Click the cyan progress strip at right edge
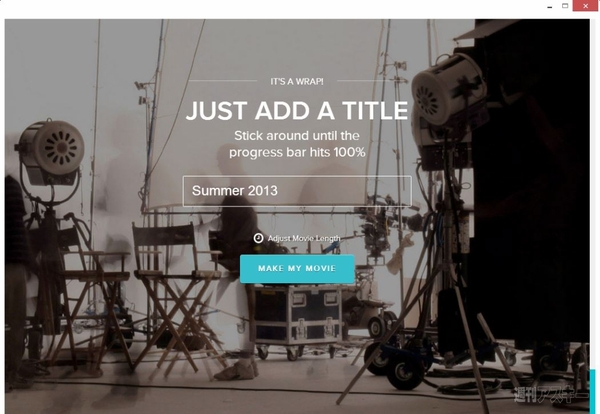This screenshot has width=600, height=414. 593,391
